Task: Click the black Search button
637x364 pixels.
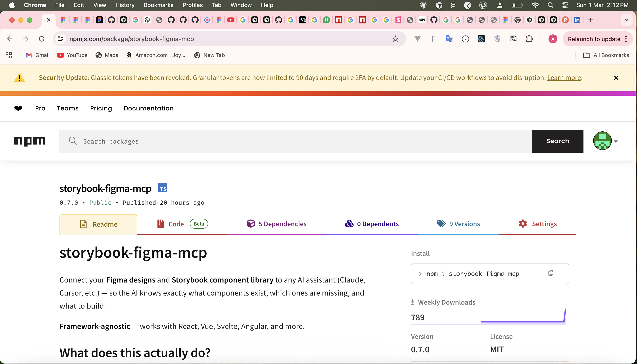Action: coord(557,141)
